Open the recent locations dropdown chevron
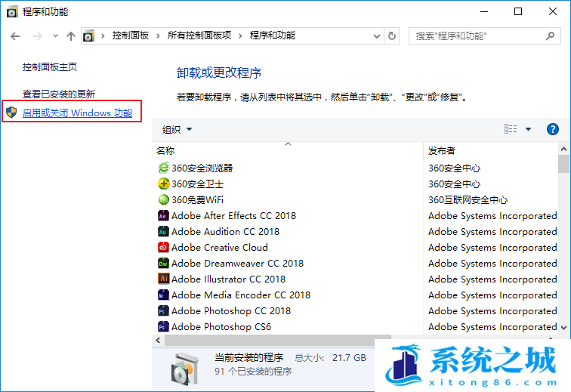This screenshot has height=392, width=571. 55,36
